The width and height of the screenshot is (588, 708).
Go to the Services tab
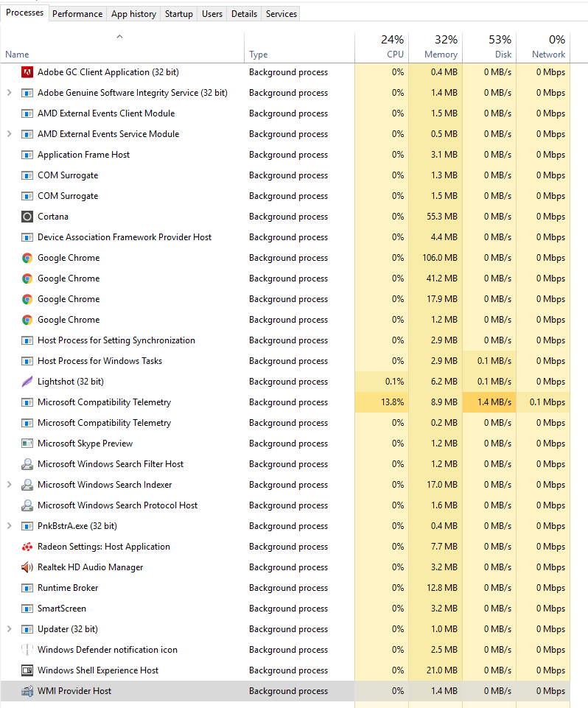coord(281,13)
